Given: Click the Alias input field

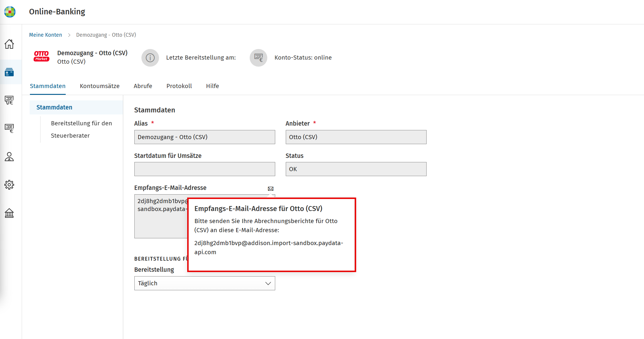Looking at the screenshot, I should click(205, 137).
